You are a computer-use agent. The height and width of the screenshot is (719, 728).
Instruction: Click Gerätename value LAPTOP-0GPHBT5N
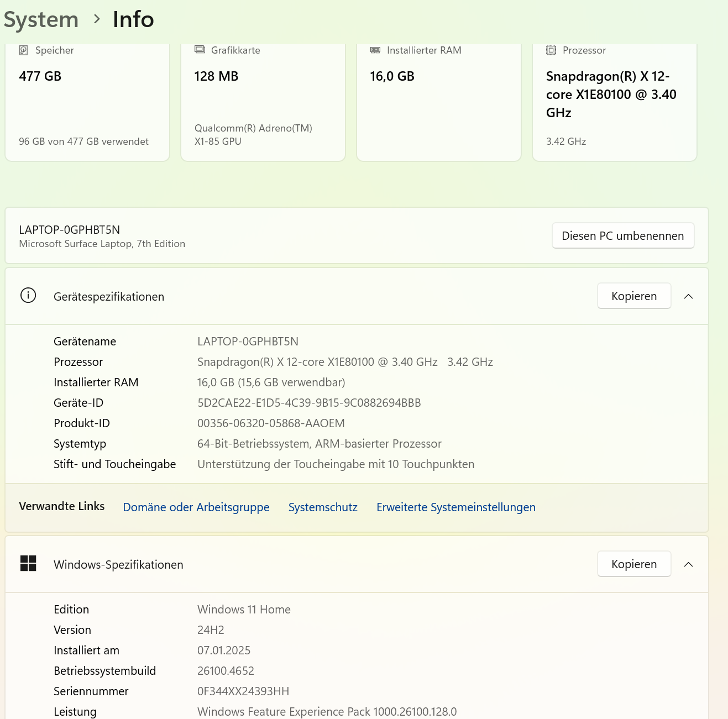[x=248, y=342]
